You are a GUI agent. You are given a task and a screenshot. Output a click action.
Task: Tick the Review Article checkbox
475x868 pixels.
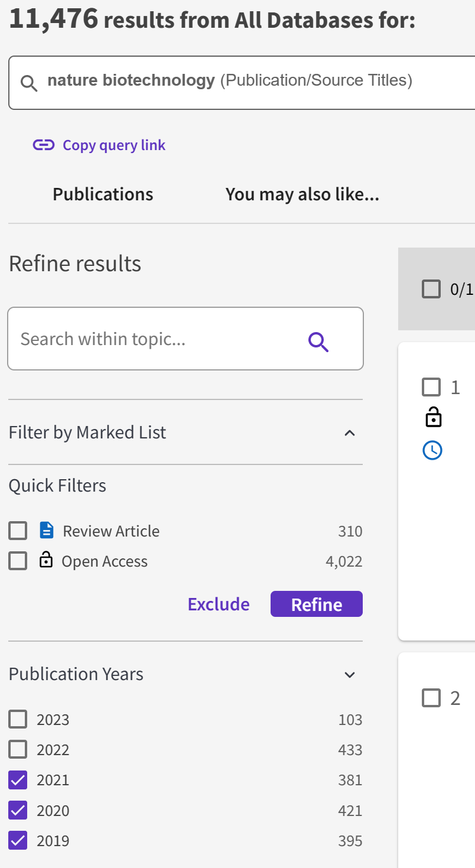point(18,531)
